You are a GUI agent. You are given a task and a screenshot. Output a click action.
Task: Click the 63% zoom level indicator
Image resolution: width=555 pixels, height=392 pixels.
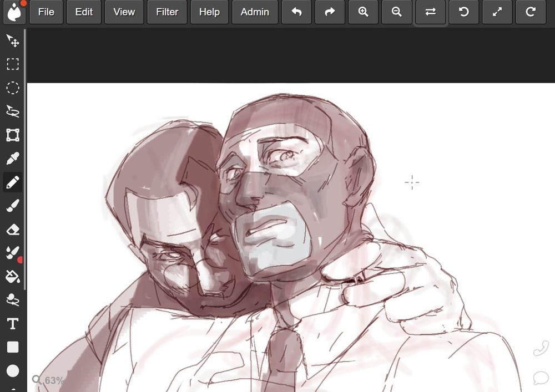pos(48,380)
